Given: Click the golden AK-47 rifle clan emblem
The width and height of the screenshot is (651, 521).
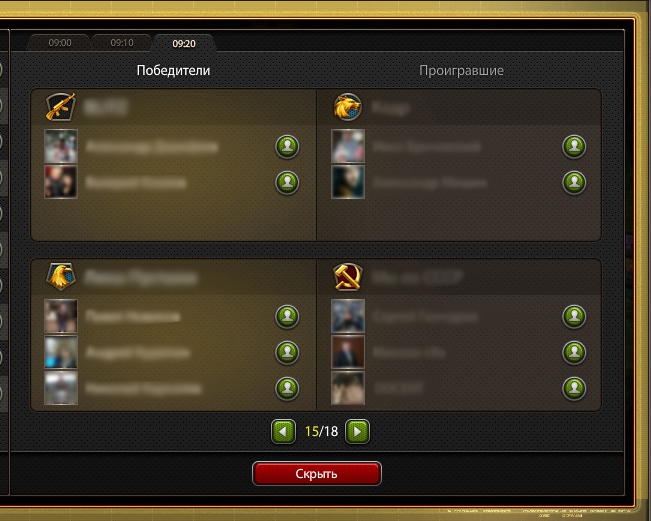Looking at the screenshot, I should (x=61, y=107).
